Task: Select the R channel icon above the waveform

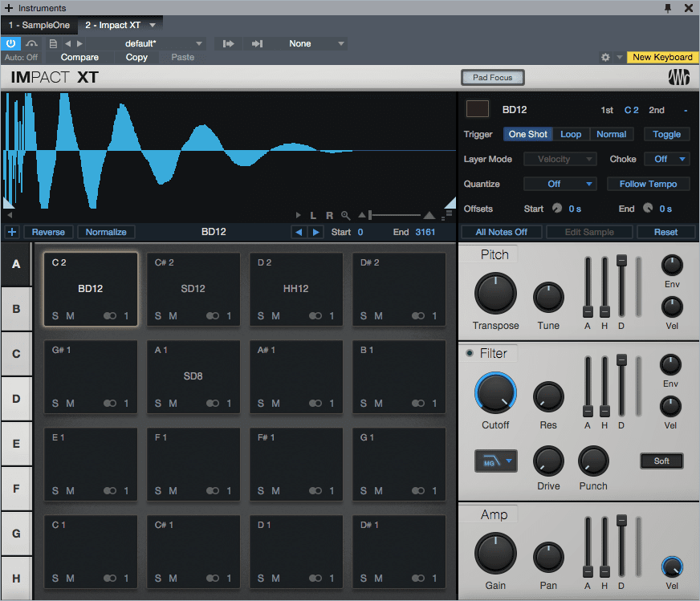Action: (x=329, y=215)
